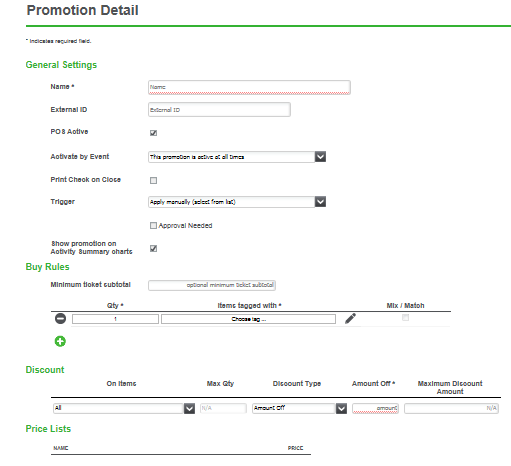Open the On Items dropdown showing All
This screenshot has height=466, width=511.
124,408
